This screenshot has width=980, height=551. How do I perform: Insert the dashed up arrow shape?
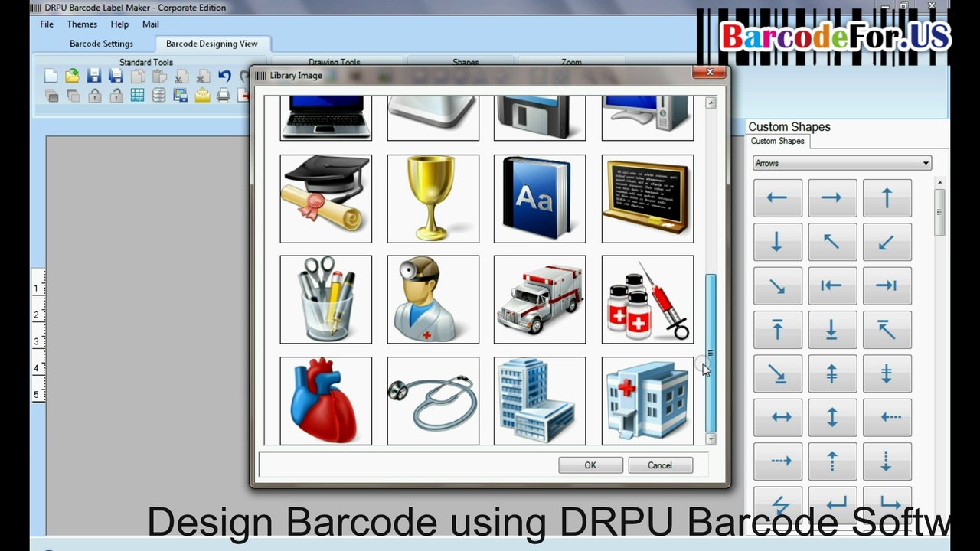pos(831,461)
